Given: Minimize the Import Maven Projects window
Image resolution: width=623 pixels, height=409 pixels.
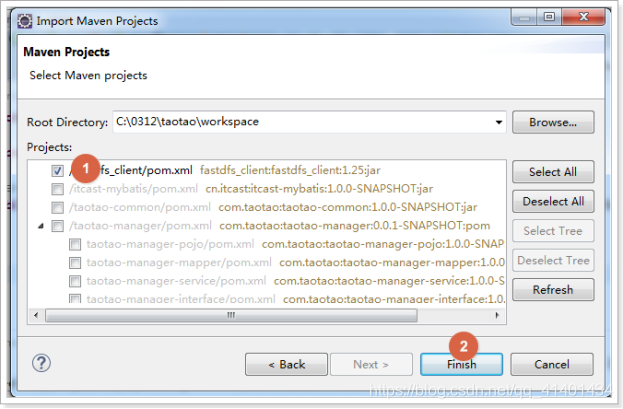Looking at the screenshot, I should tap(524, 17).
